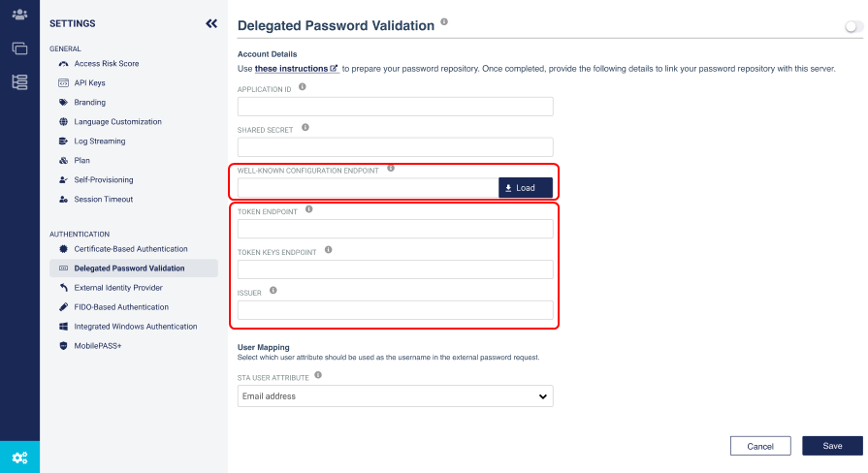The image size is (868, 473).
Task: Go to External Identity Provider page
Action: point(118,288)
